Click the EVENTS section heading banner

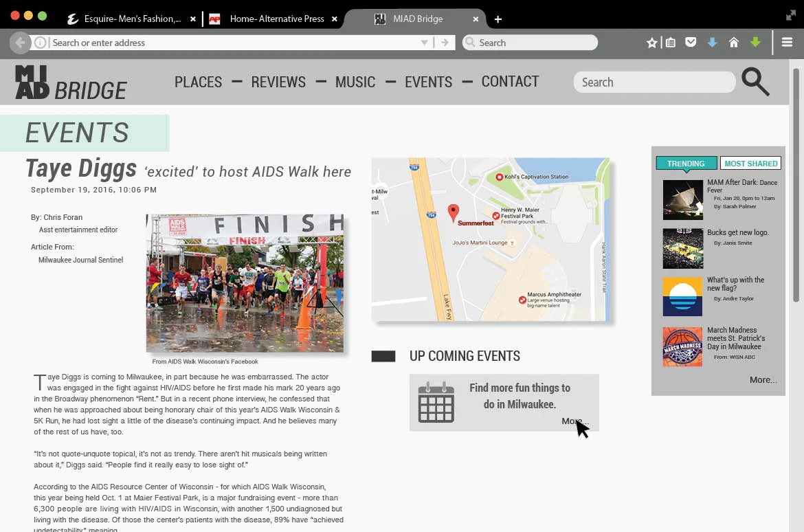[x=85, y=133]
